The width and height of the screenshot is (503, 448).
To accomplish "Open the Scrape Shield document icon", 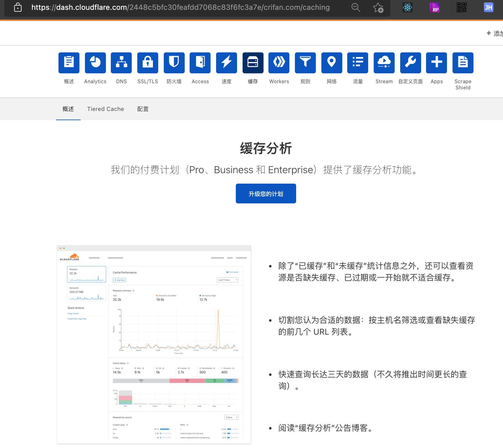I will (x=463, y=63).
